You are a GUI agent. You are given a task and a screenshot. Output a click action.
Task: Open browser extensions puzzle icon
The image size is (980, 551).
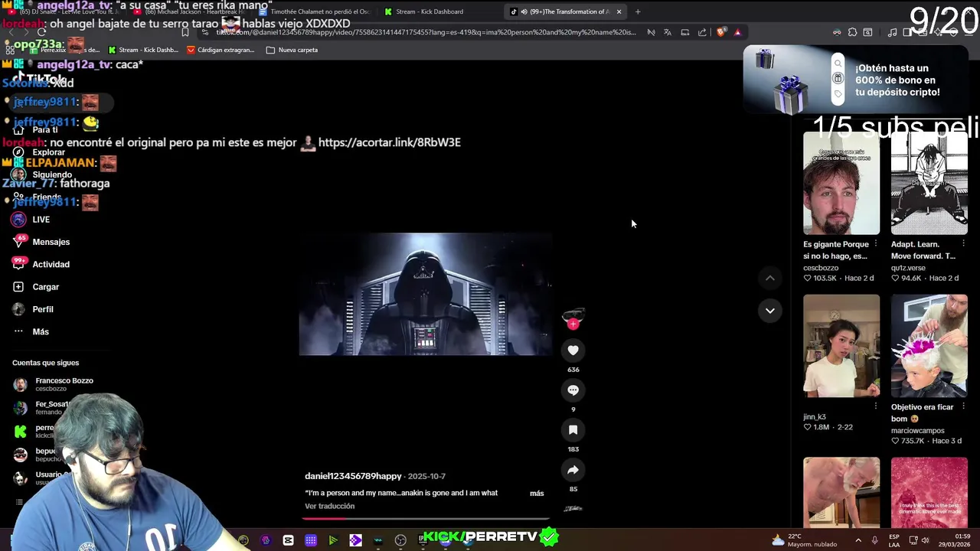tap(852, 32)
